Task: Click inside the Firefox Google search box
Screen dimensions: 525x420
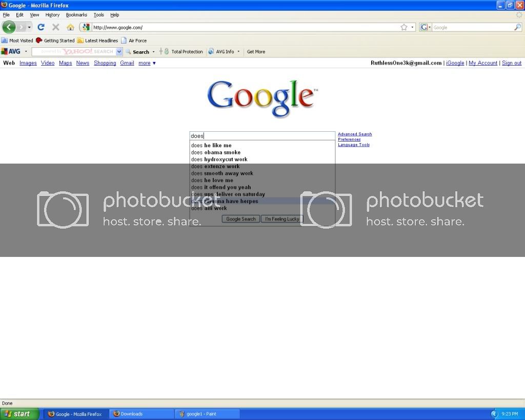Action: pyautogui.click(x=473, y=28)
